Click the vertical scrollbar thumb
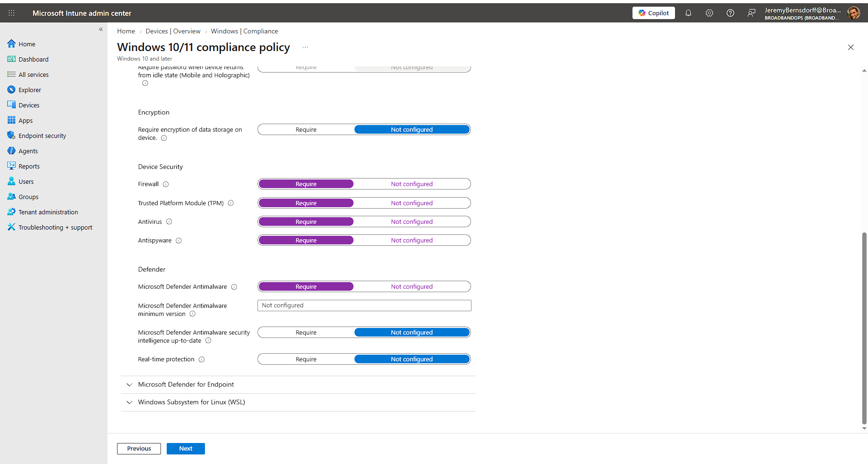The image size is (868, 464). 864,328
